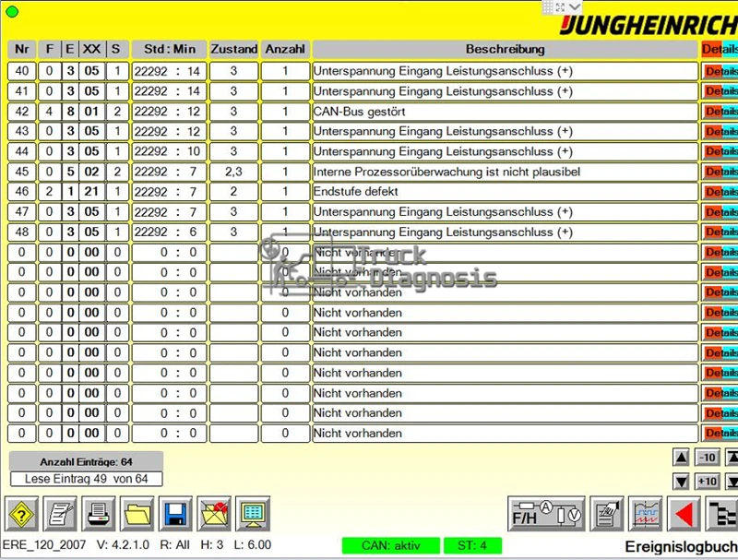Click the delete folder icon with red mark
This screenshot has height=560, width=738.
point(214,514)
